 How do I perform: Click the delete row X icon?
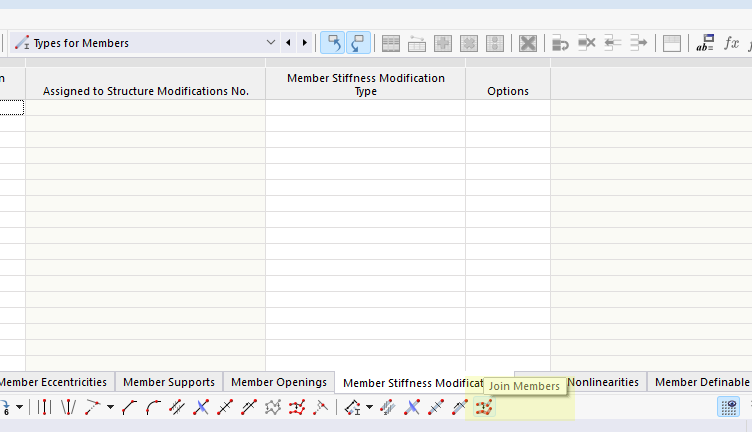(x=528, y=43)
